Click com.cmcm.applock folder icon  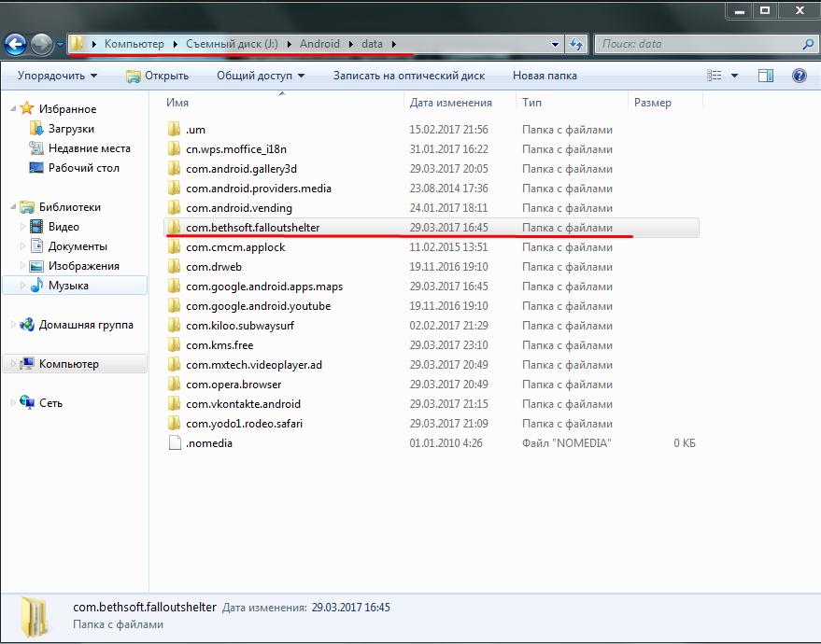pyautogui.click(x=175, y=247)
